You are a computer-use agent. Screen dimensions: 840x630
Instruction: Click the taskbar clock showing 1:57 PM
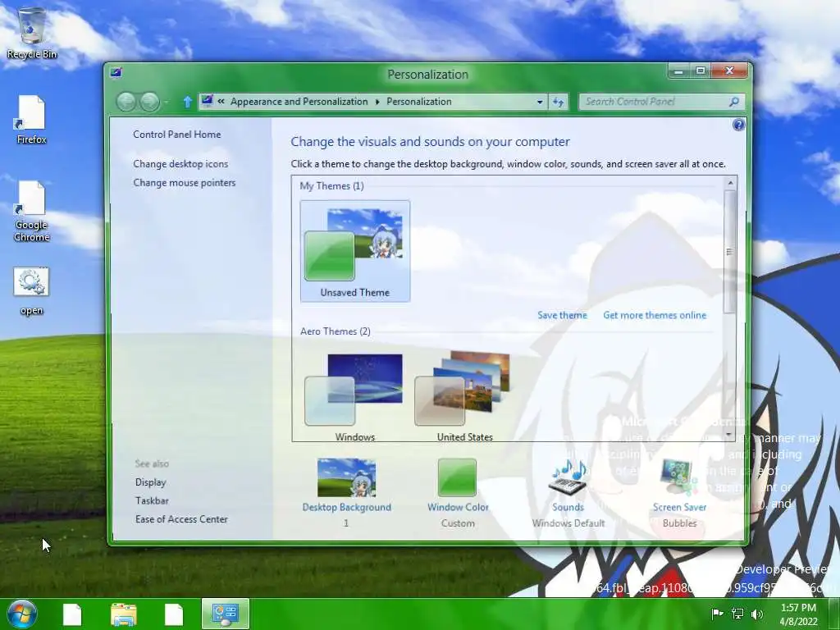798,614
